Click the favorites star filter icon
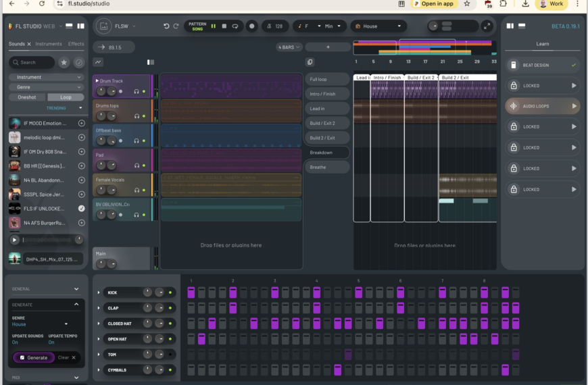This screenshot has height=385, width=588. click(x=64, y=63)
